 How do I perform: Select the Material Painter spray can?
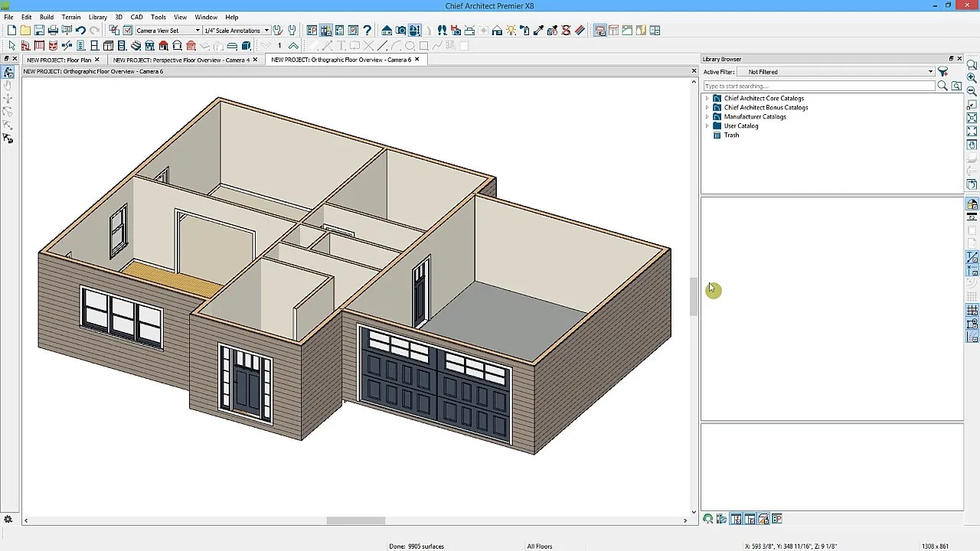[x=524, y=31]
